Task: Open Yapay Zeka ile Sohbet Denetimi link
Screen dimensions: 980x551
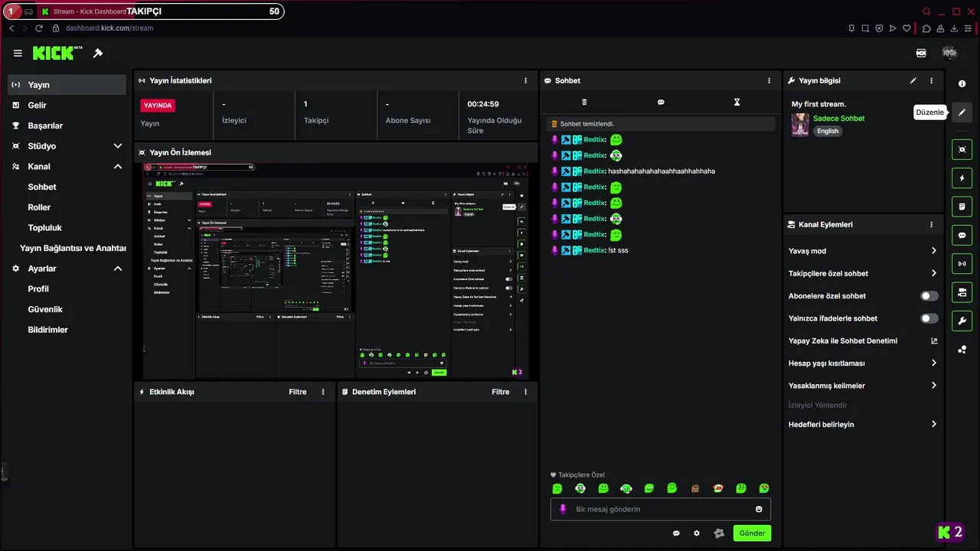Action: (862, 341)
